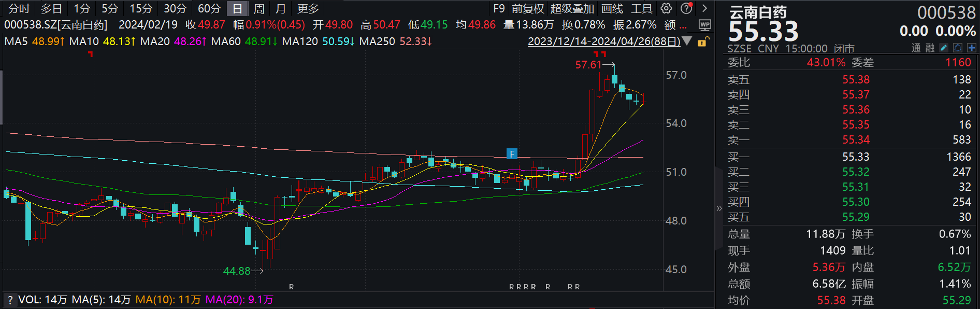The width and height of the screenshot is (980, 309).
Task: Click the 卖二 55.35 order row
Action: coord(849,124)
